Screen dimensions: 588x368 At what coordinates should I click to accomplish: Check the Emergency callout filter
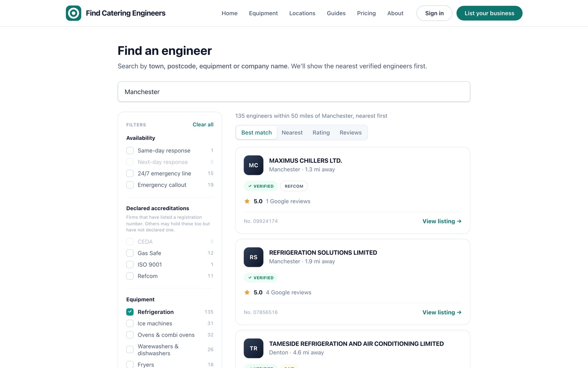point(130,185)
